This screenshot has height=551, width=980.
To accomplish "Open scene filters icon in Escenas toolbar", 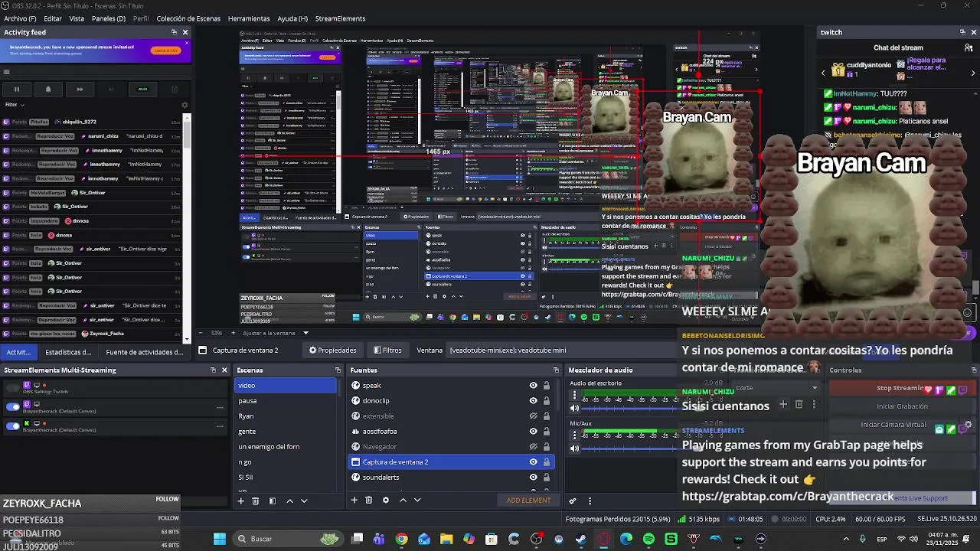I will [272, 500].
